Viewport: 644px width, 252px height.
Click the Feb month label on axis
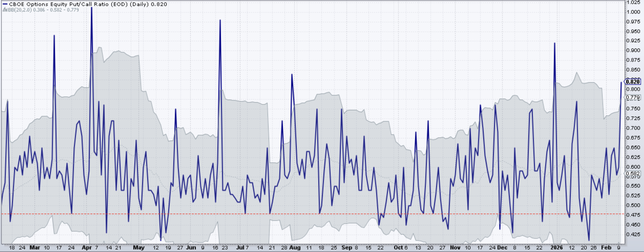click(606, 248)
